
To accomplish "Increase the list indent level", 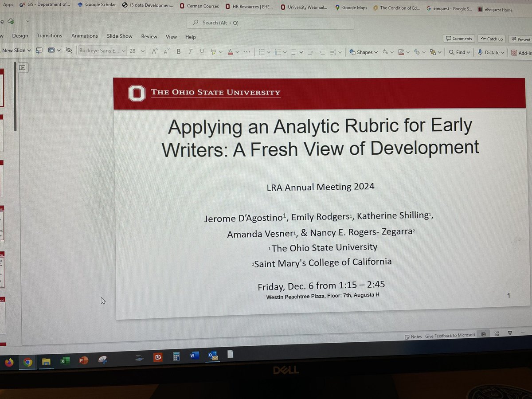I will 322,52.
